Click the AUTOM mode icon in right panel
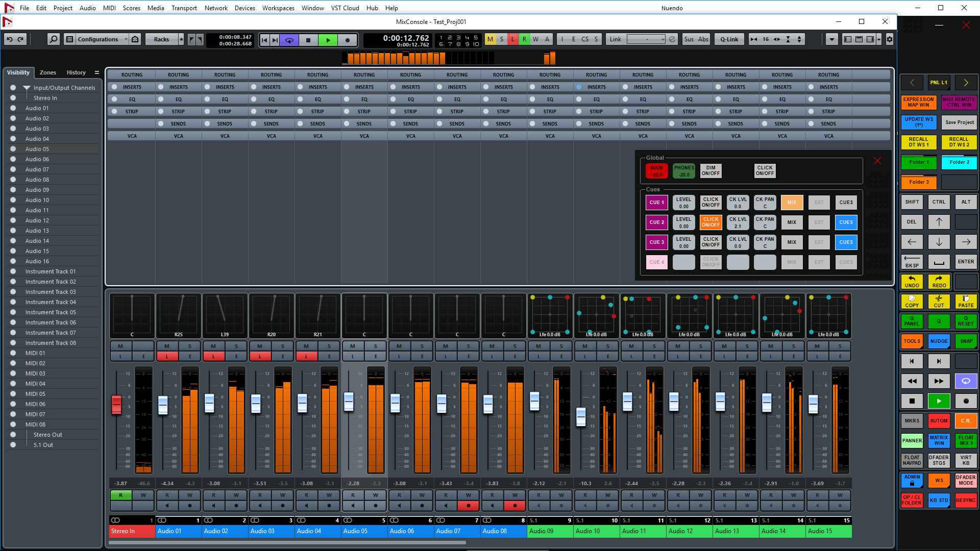This screenshot has height=551, width=980. point(939,421)
